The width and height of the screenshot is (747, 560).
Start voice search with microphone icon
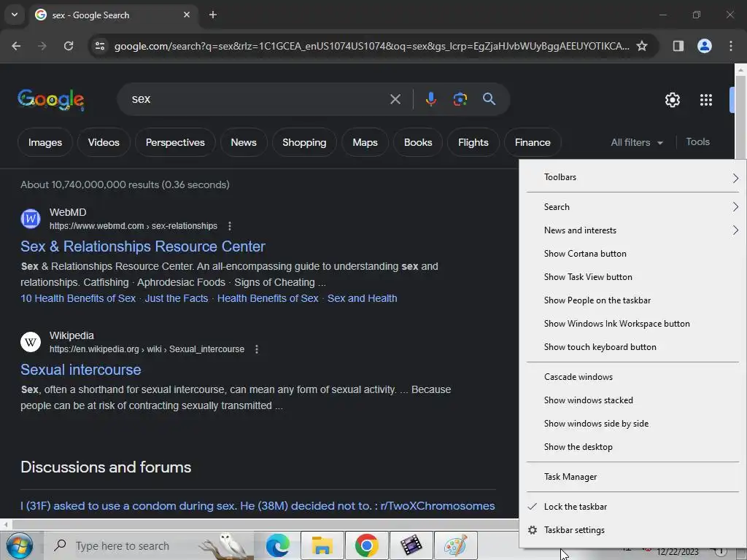[430, 99]
